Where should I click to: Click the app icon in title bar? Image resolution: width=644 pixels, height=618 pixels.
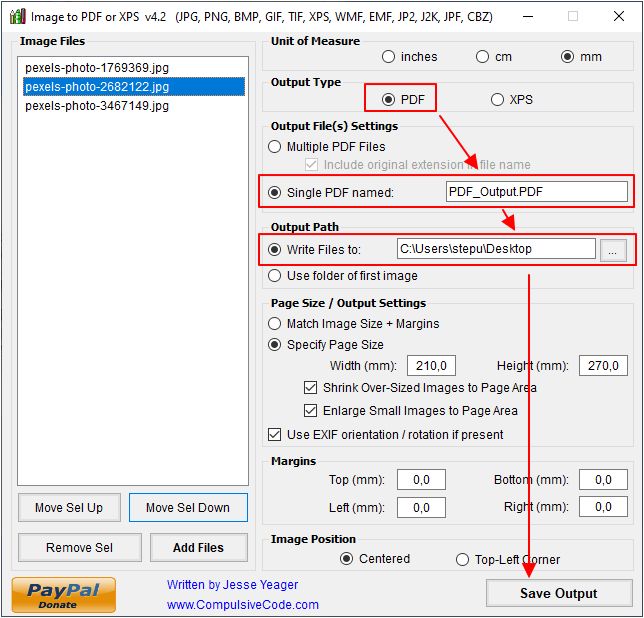[18, 16]
